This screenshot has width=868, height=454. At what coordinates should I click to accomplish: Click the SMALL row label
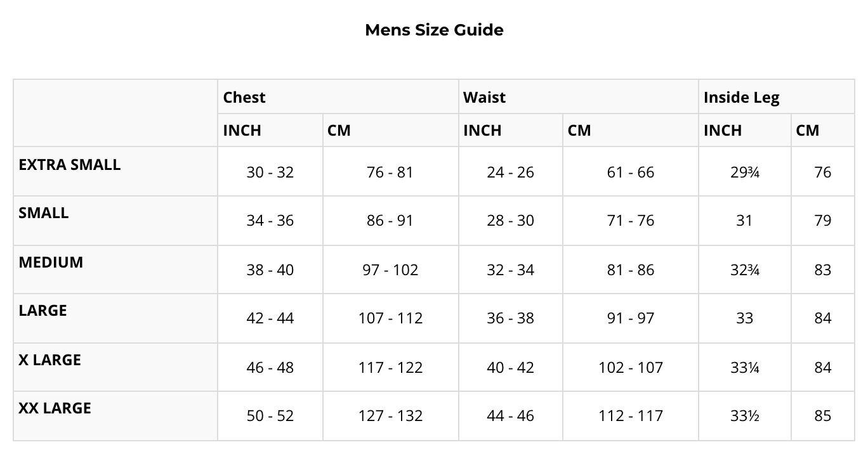point(43,212)
